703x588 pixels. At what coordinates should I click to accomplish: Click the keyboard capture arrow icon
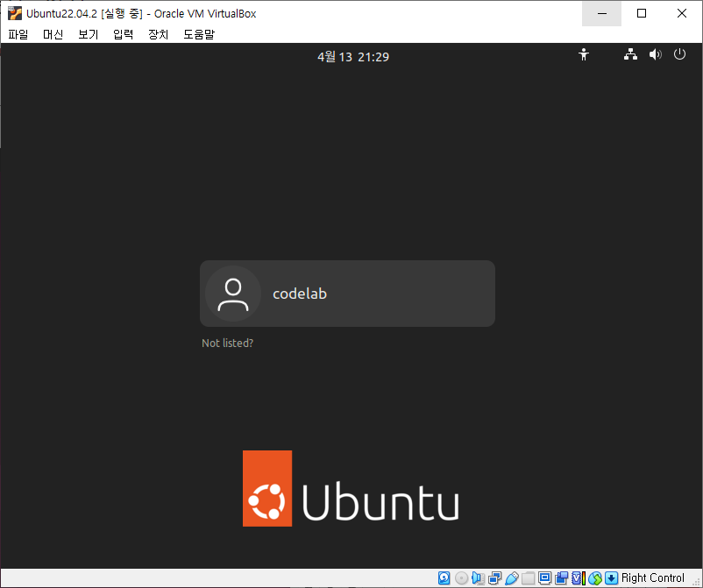pos(611,578)
